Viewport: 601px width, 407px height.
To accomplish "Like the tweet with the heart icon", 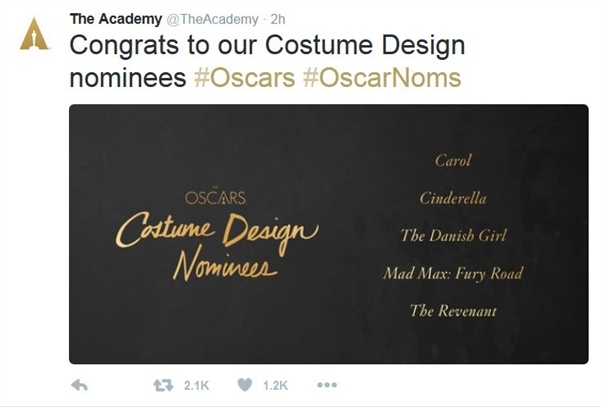I will [245, 385].
